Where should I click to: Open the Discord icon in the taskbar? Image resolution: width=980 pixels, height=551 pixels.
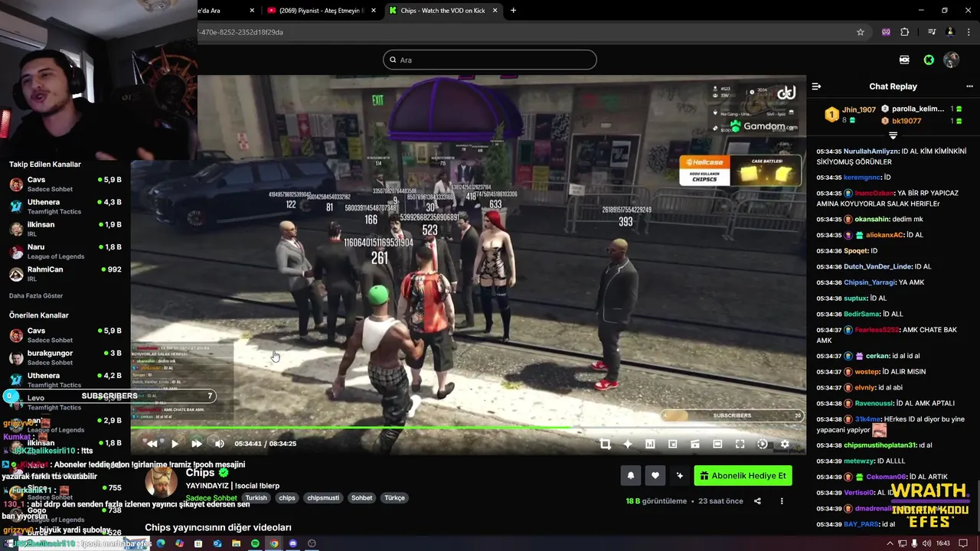click(292, 543)
